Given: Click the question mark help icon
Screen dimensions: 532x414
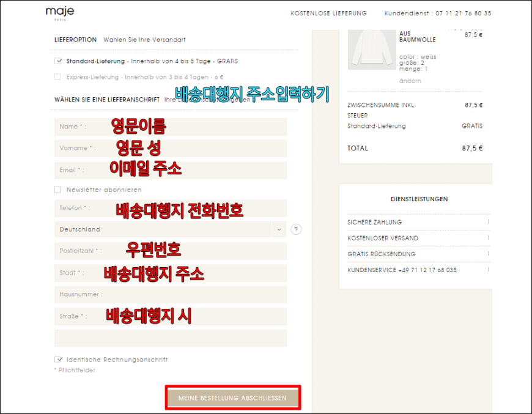Looking at the screenshot, I should click(x=296, y=229).
